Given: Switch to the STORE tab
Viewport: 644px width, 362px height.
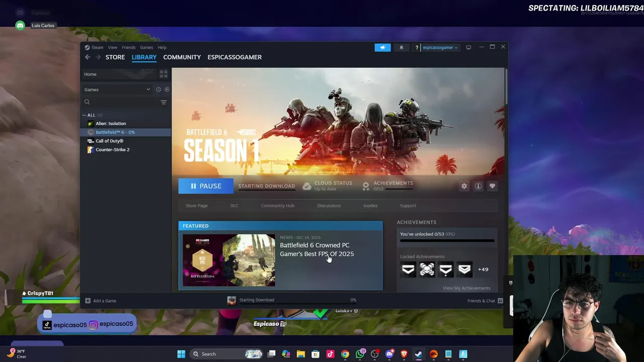Looking at the screenshot, I should [x=115, y=57].
